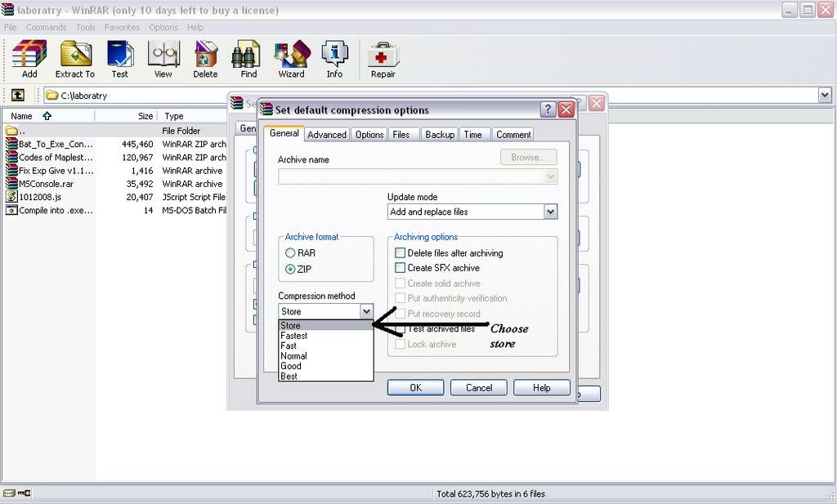
Task: Toggle Put authenticity verification checkbox
Action: pos(400,297)
